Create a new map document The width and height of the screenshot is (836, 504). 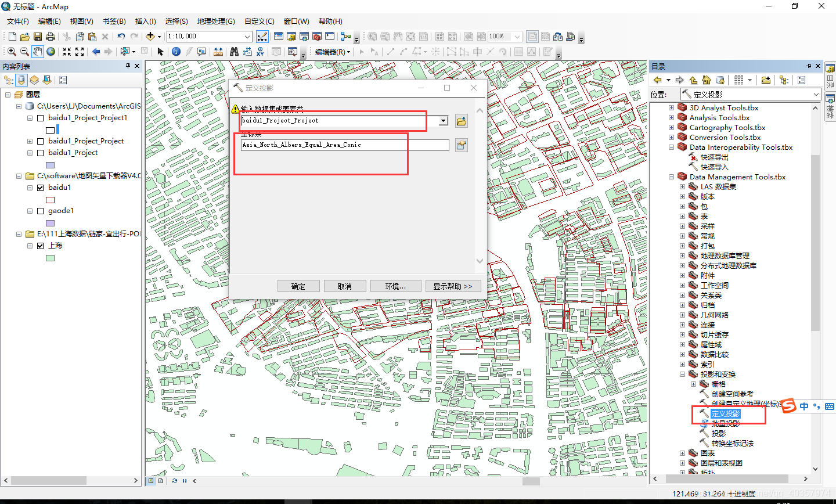12,37
